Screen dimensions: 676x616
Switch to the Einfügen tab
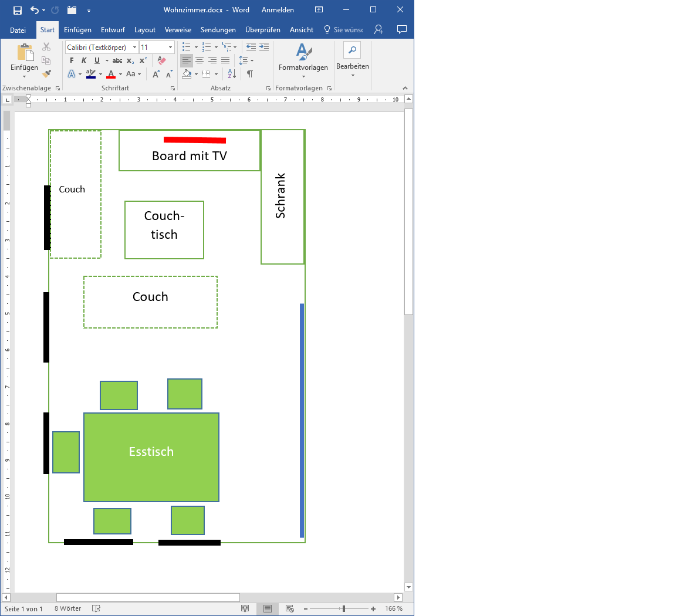77,30
